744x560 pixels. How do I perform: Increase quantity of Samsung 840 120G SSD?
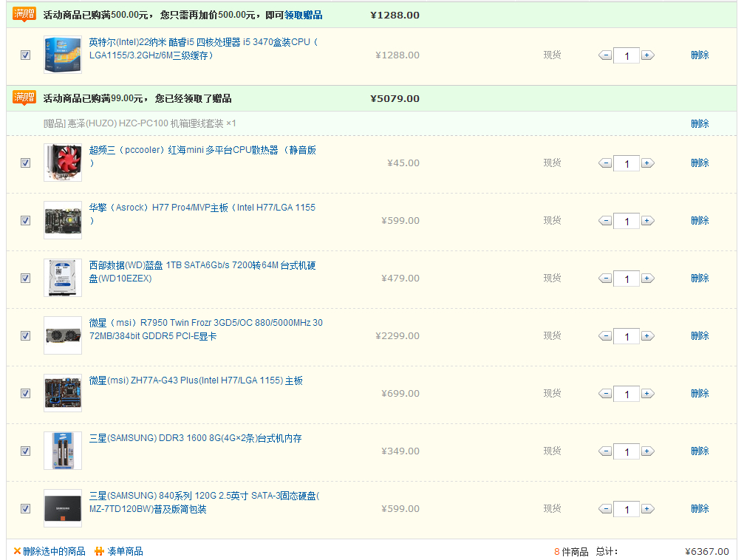click(x=648, y=509)
